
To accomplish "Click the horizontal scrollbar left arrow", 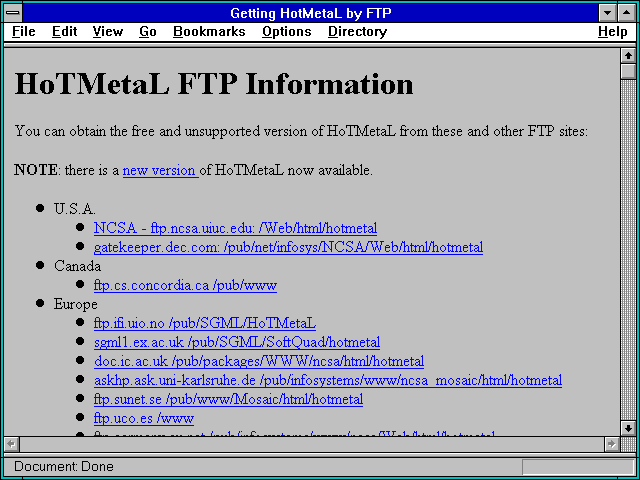I will click(x=12, y=444).
